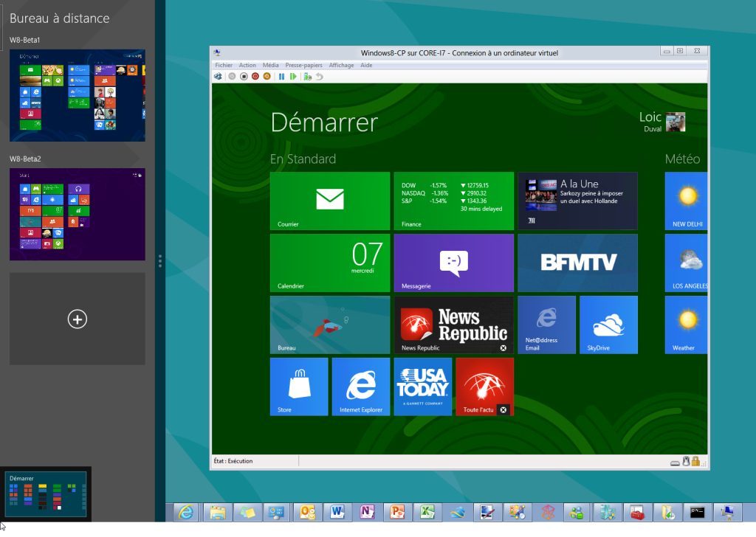Image resolution: width=756 pixels, height=537 pixels.
Task: Click the red Shut Down VM icon
Action: pos(255,76)
